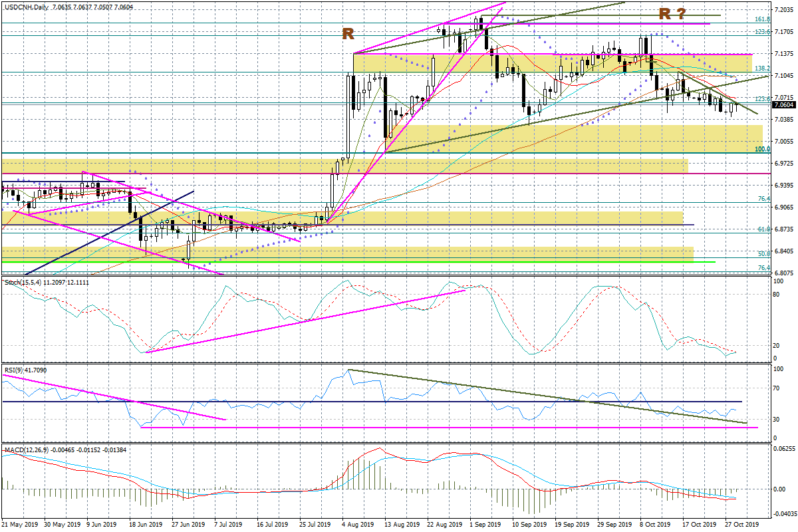Click the 30 level on RSI scale
Screen dimensions: 798x532
pos(777,420)
